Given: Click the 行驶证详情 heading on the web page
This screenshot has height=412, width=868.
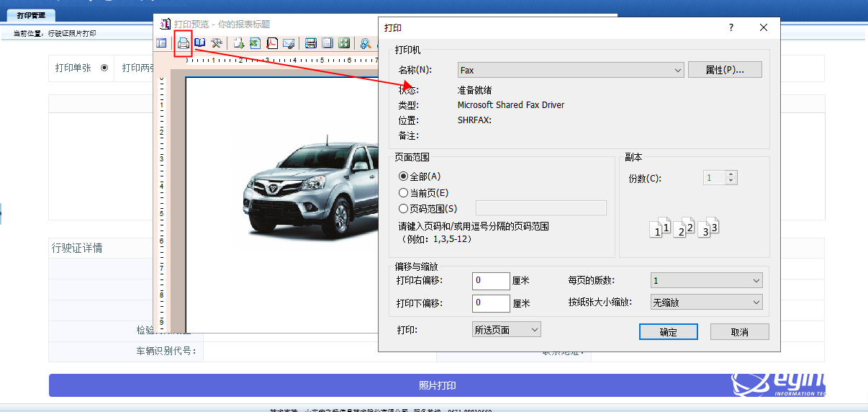Looking at the screenshot, I should point(77,248).
